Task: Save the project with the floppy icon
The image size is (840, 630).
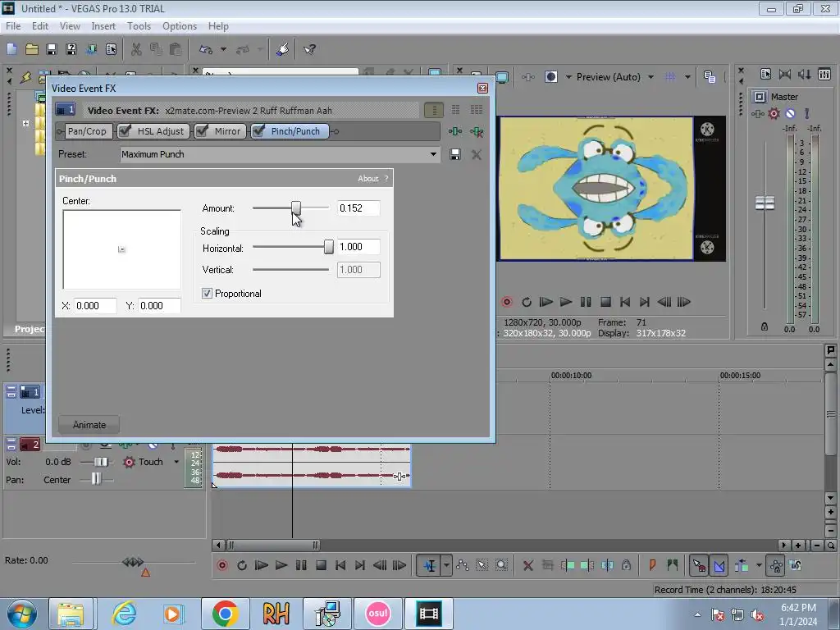Action: point(52,49)
